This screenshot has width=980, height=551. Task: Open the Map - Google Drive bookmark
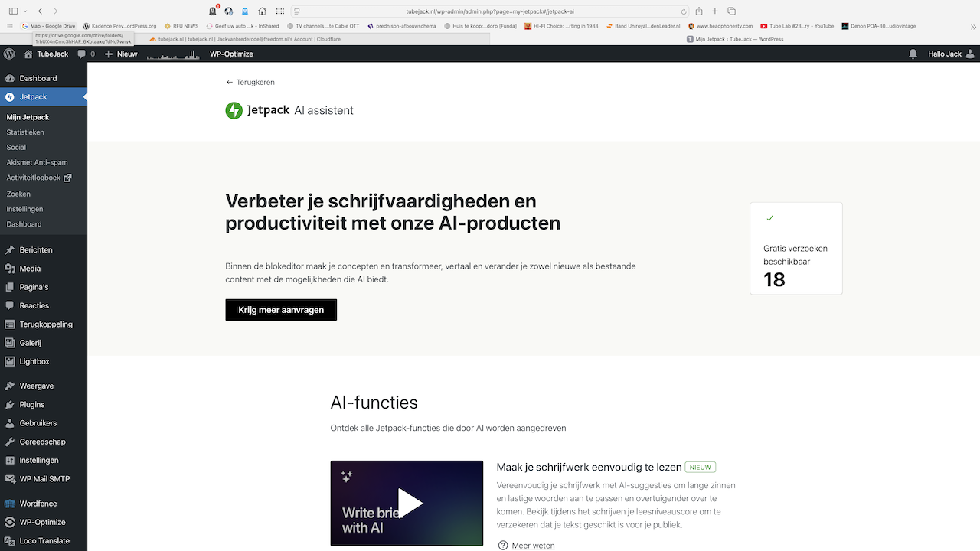(x=48, y=26)
